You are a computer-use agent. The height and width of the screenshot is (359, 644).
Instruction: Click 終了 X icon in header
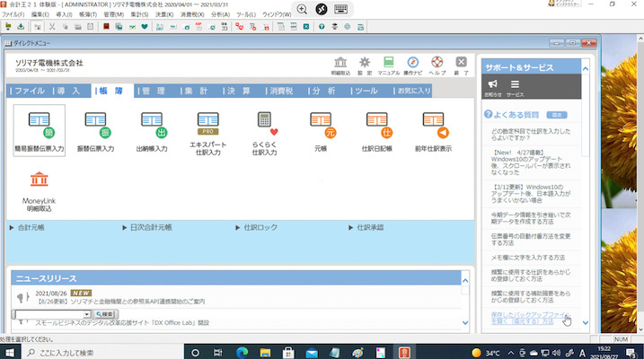pyautogui.click(x=462, y=66)
